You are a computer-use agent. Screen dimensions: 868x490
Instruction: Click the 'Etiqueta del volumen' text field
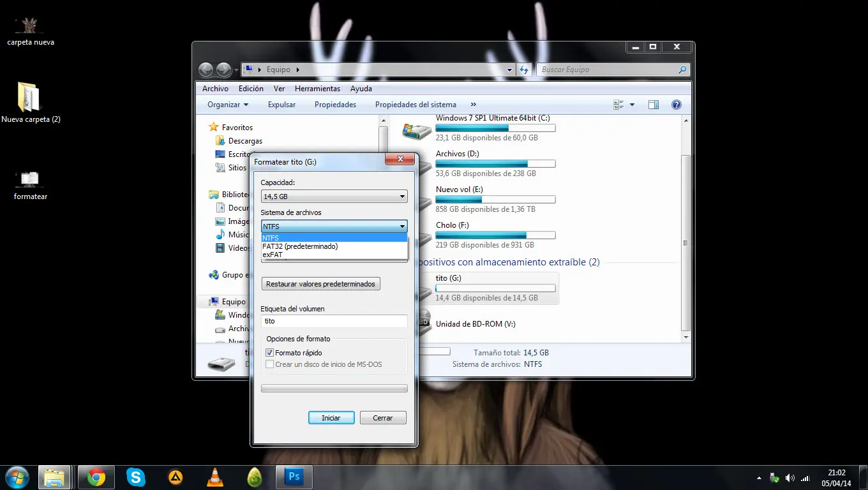[x=334, y=322]
